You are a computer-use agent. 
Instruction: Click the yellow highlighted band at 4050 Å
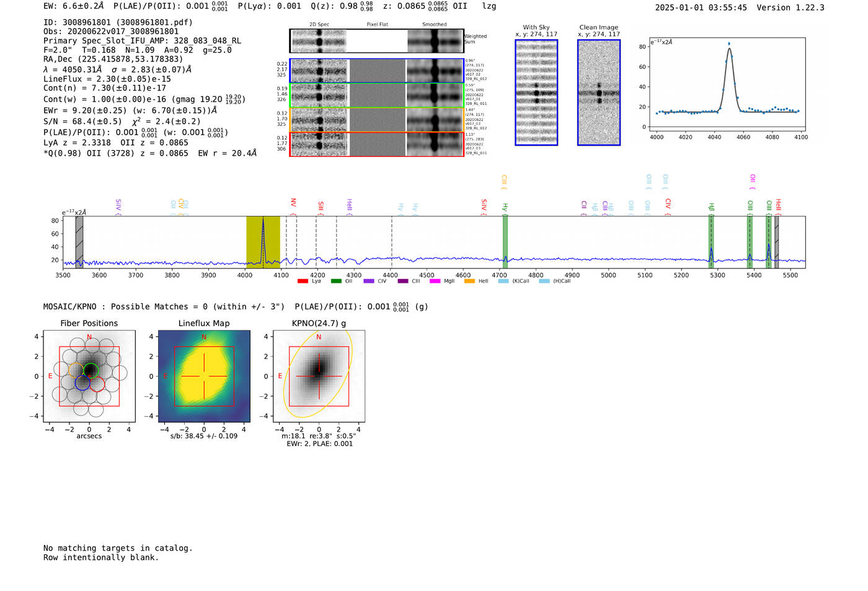263,242
